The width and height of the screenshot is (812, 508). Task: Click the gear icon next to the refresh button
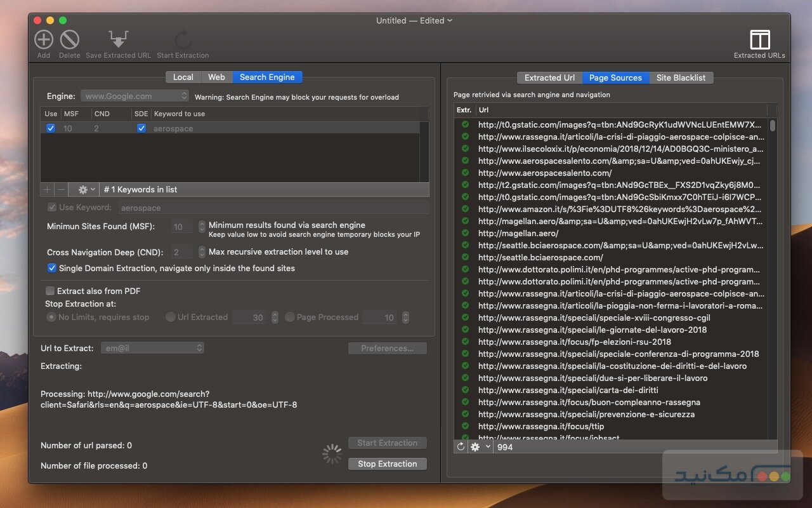475,447
